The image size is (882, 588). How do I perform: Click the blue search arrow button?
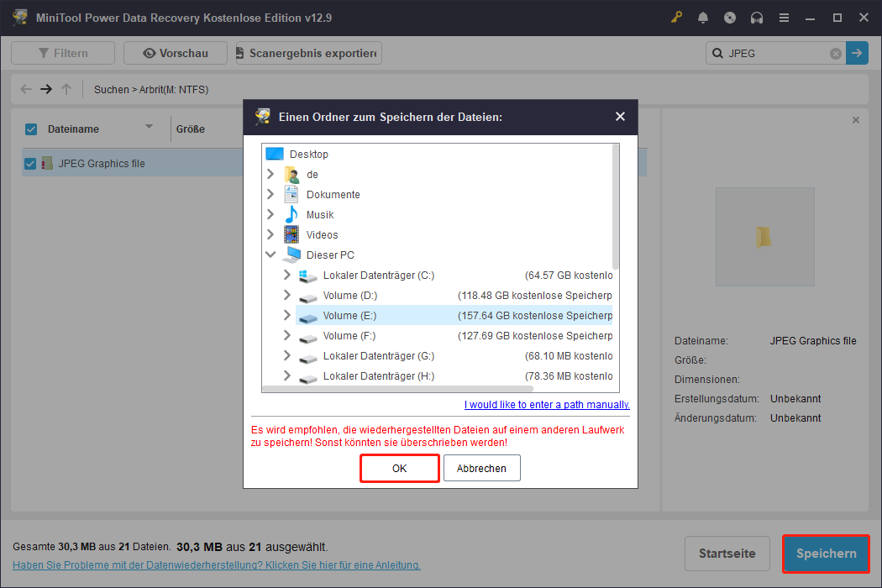point(857,53)
